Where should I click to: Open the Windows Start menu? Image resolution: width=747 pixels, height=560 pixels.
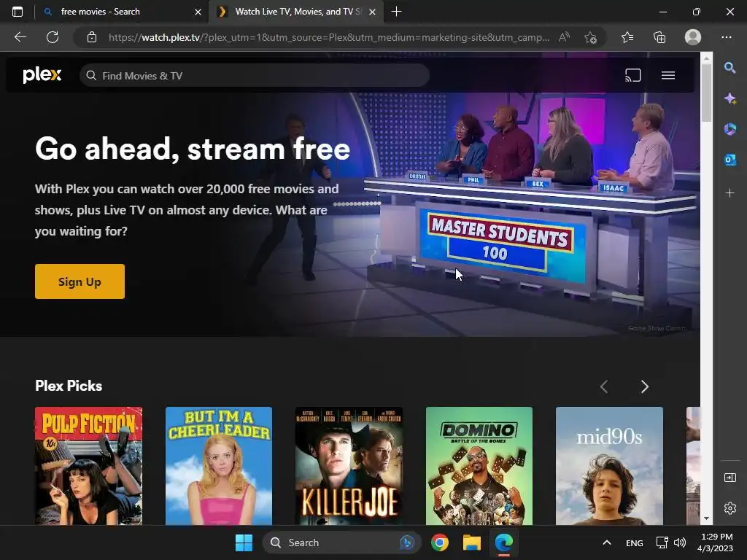click(x=244, y=542)
